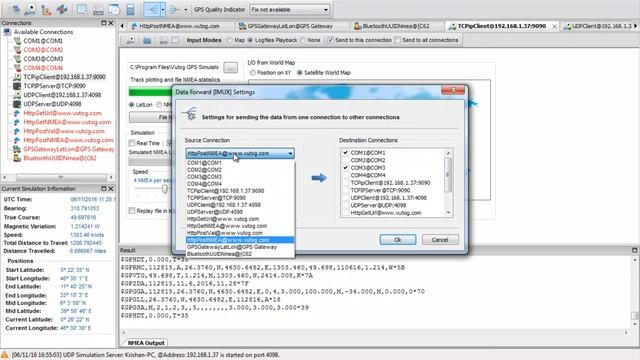Choose GPSGatewayLatLon@GPS Gateway in Source Connection list
640x360 pixels.
pos(240,247)
